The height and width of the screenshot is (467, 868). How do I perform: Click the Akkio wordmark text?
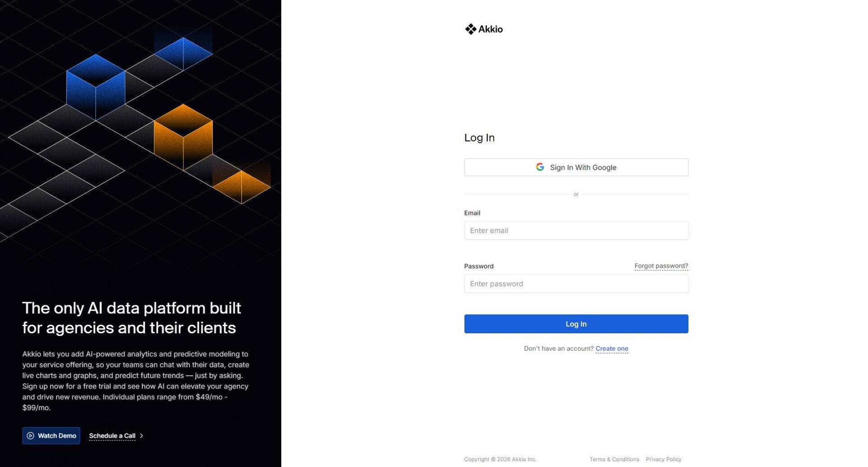[x=490, y=29]
